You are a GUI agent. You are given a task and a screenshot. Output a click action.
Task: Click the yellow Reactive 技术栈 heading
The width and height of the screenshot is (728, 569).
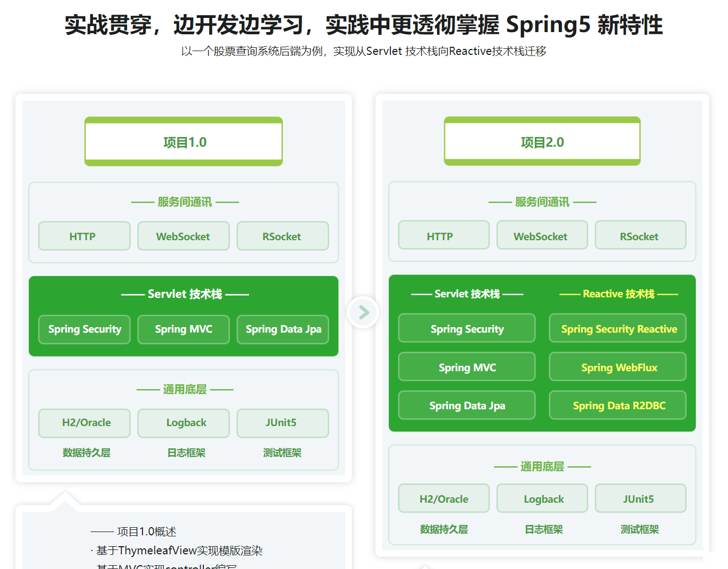point(618,294)
